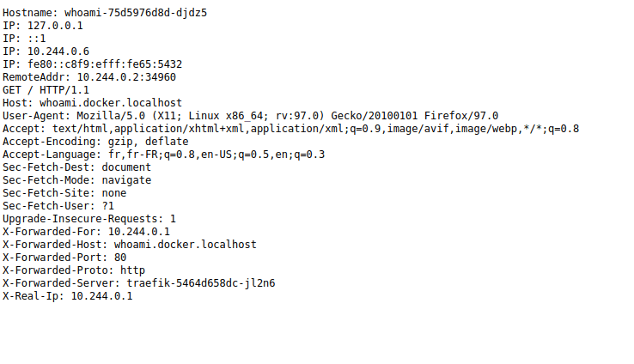Screen dimensions: 634x364
Task: Click the Accept-Encoding header line
Action: (94, 142)
